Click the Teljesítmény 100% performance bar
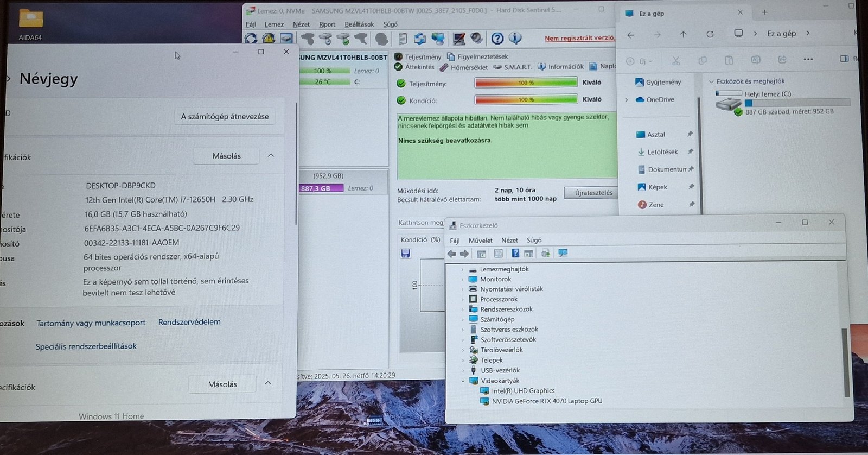 (526, 83)
